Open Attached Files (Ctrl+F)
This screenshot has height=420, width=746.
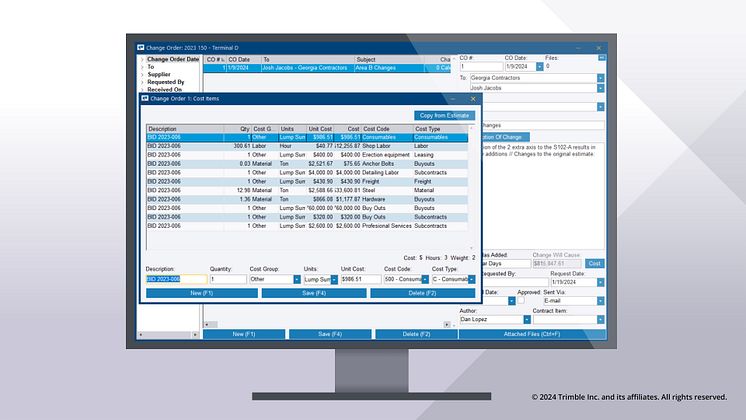531,333
